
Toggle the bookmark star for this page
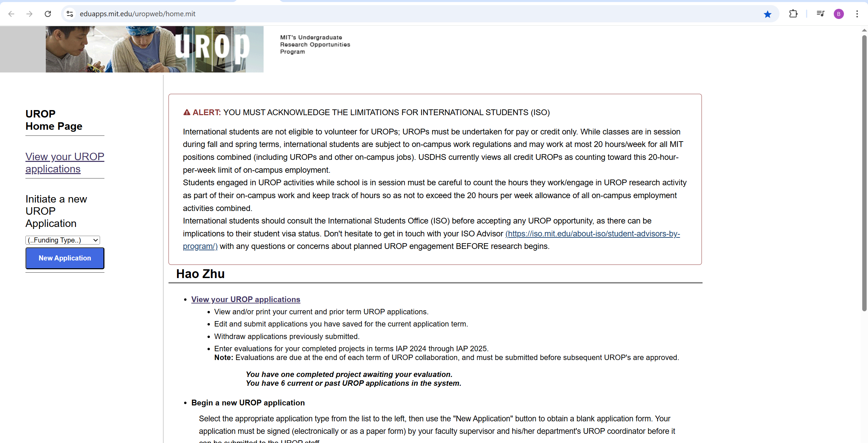pos(768,14)
